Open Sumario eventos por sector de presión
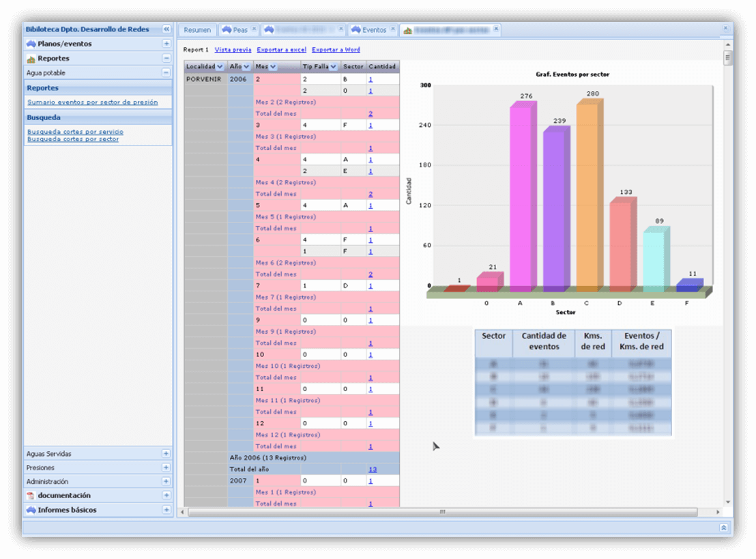The width and height of the screenshot is (756, 559). click(92, 102)
